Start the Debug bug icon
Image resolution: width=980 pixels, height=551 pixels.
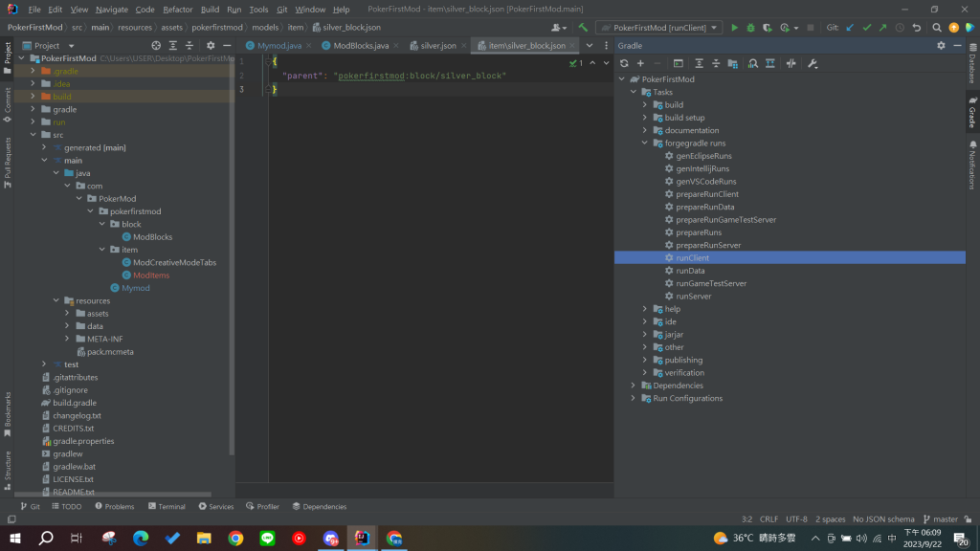(x=750, y=28)
